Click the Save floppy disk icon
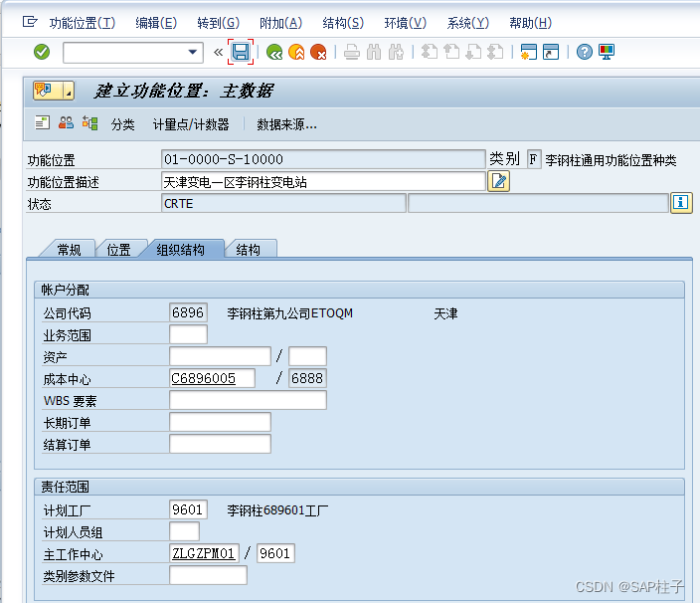 point(241,52)
